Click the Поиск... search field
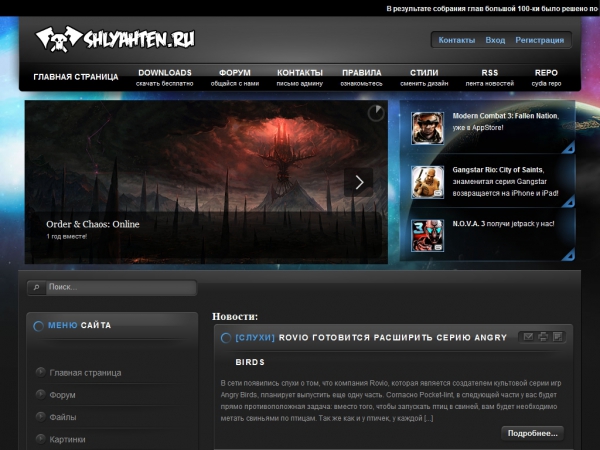 (x=121, y=287)
